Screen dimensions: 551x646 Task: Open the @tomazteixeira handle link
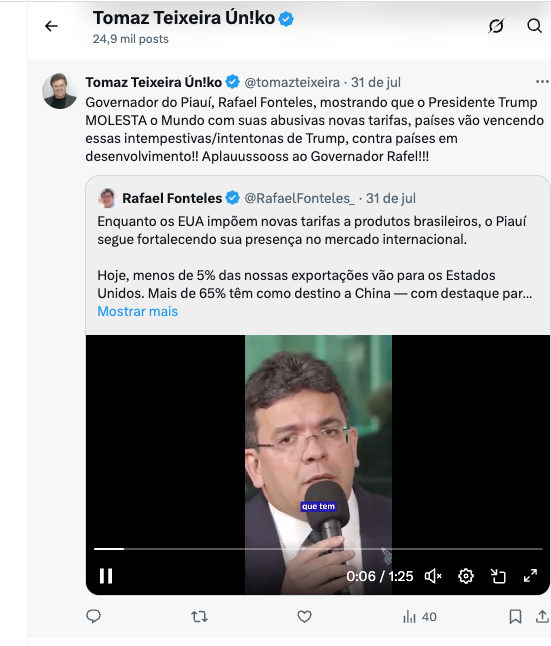point(292,82)
